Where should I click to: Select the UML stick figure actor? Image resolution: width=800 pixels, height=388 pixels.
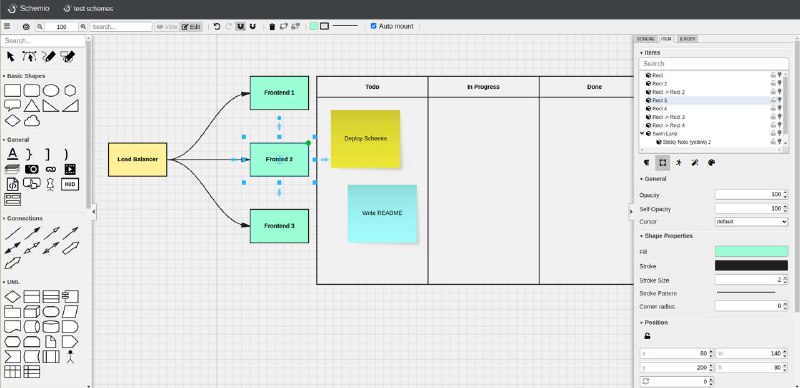click(x=70, y=356)
